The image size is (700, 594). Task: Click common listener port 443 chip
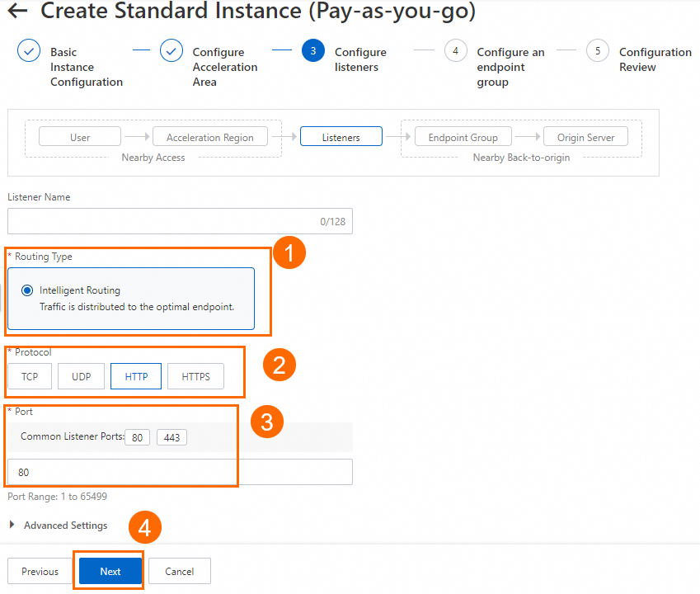[171, 437]
